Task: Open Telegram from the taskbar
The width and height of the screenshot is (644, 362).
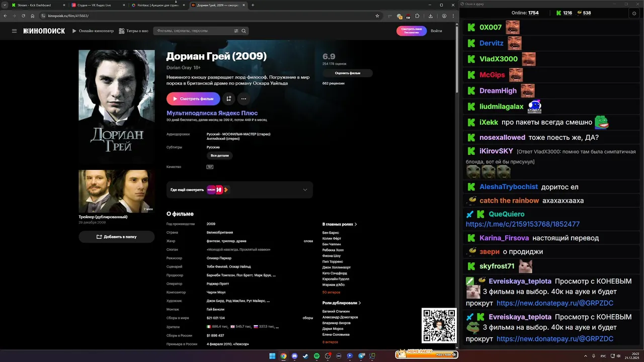Action: point(361,356)
